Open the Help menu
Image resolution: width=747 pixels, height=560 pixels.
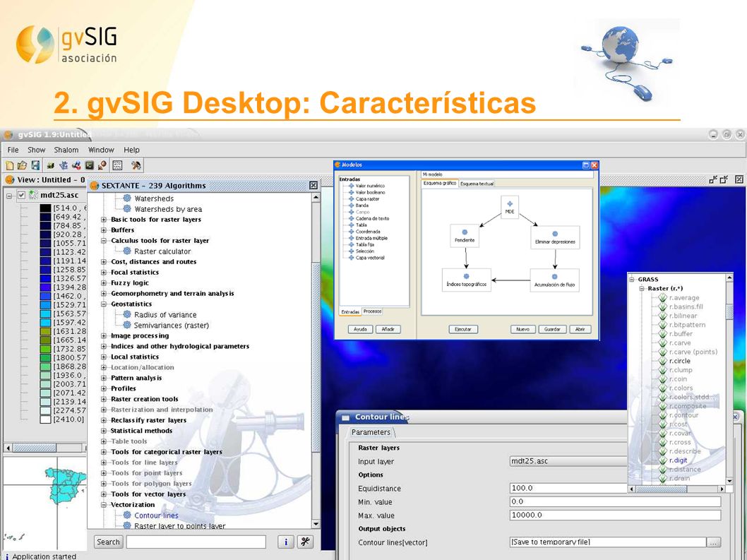[x=131, y=150]
